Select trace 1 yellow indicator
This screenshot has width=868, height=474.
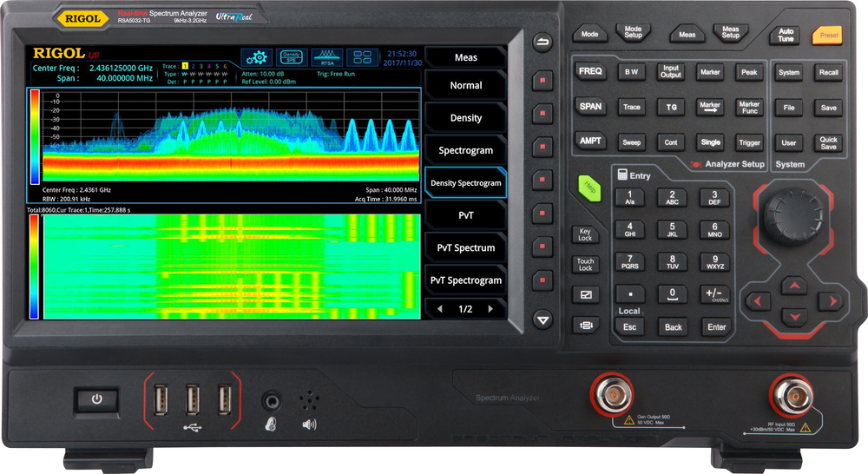[185, 66]
